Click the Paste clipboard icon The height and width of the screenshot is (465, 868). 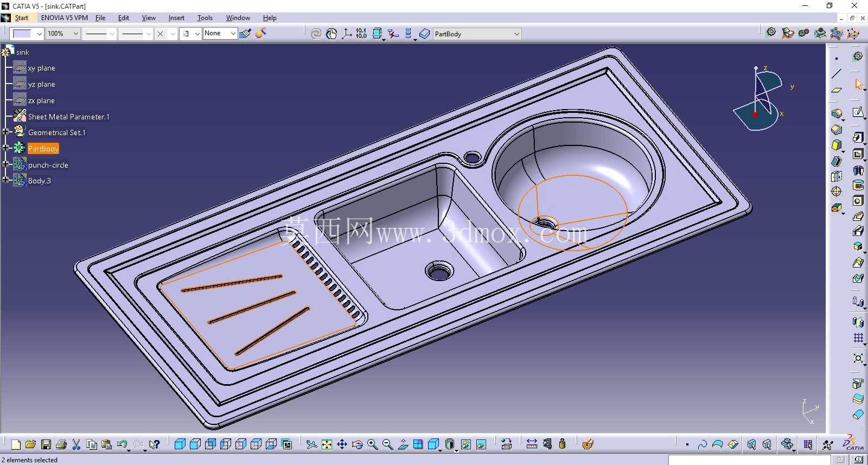click(106, 445)
